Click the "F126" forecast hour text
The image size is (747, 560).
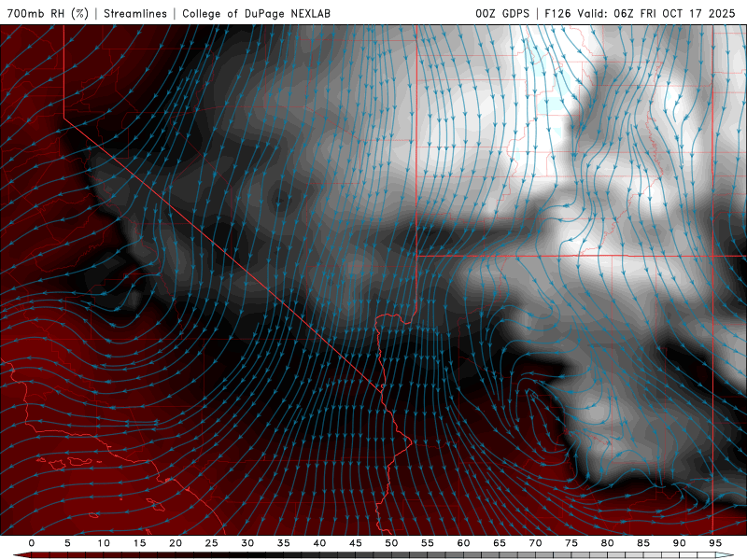[557, 13]
